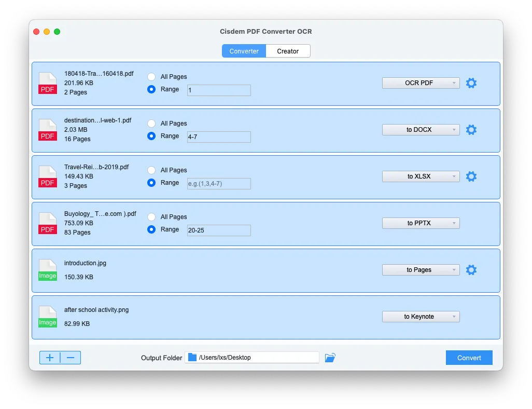Switch to the Converter tab

(244, 51)
